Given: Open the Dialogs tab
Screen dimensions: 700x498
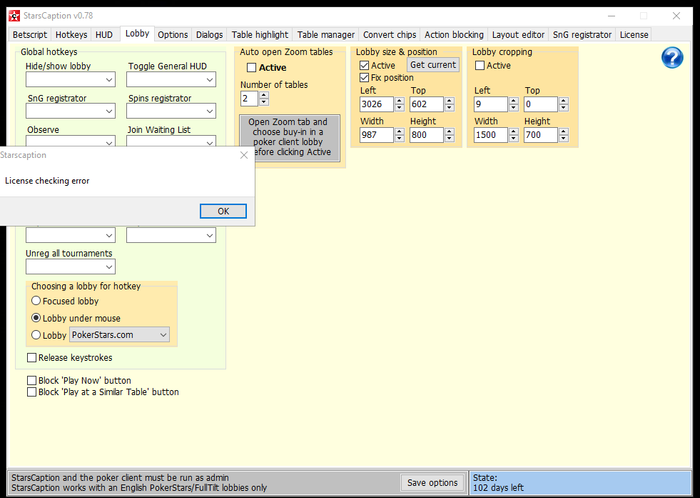Looking at the screenshot, I should [x=209, y=35].
